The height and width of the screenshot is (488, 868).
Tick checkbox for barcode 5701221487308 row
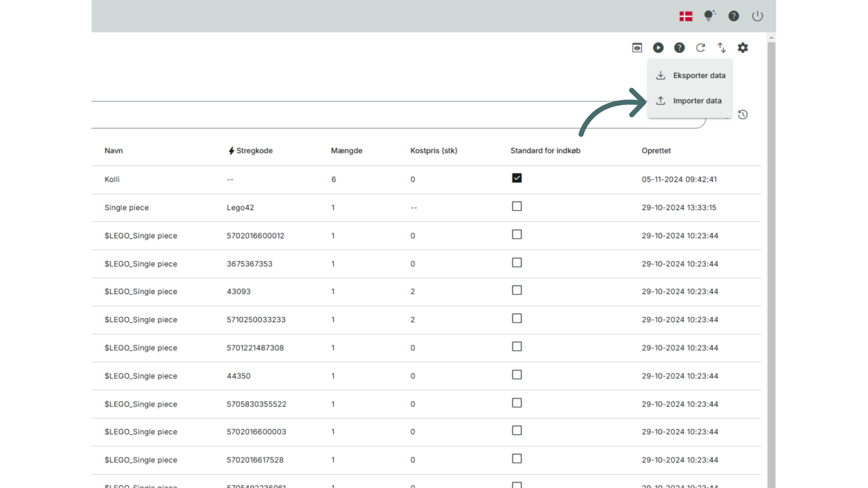pyautogui.click(x=517, y=347)
